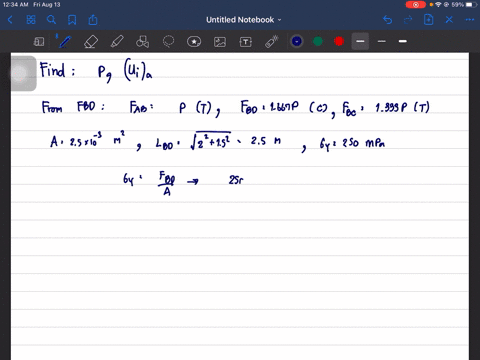Tap the handwritten "From FBD" note
The image size is (480, 360).
(x=73, y=107)
